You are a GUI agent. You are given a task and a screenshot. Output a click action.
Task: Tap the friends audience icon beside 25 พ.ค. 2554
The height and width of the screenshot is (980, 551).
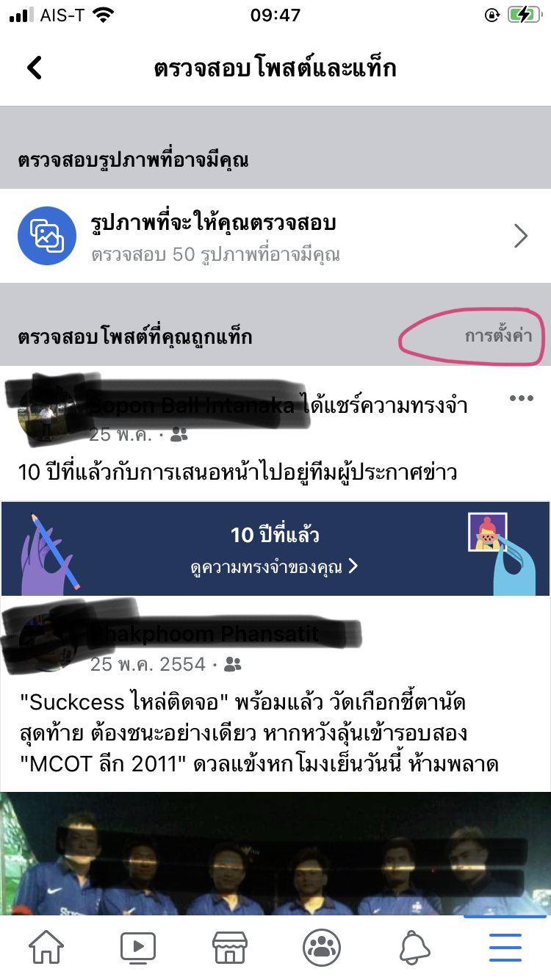click(x=233, y=665)
